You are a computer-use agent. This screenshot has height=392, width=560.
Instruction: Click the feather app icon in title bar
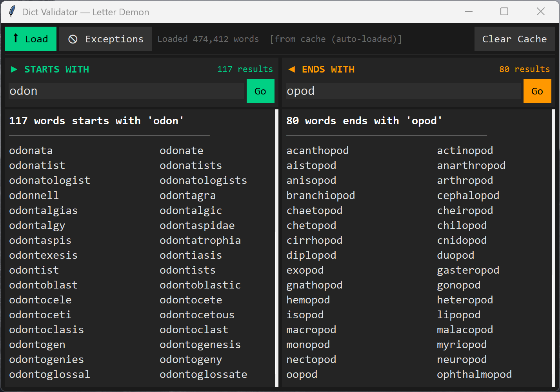[x=12, y=12]
